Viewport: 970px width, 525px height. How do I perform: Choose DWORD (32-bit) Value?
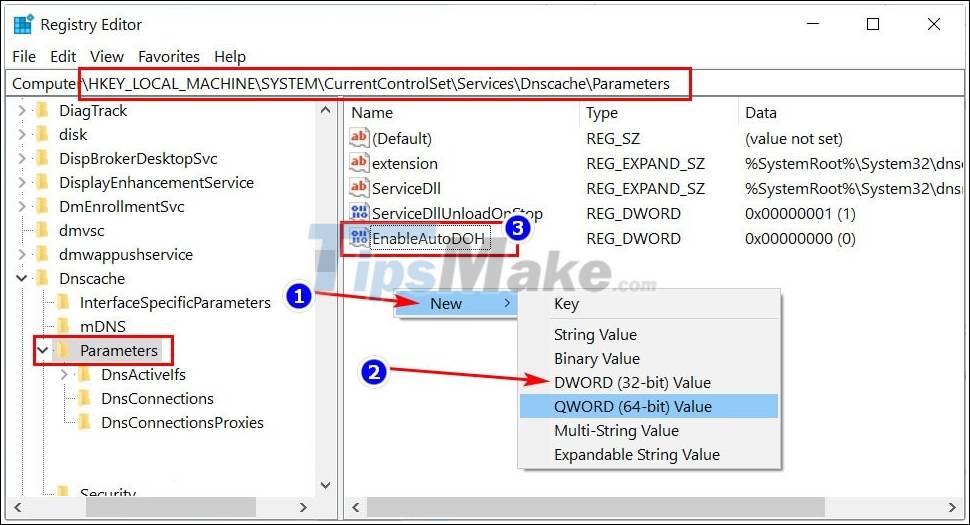tap(650, 383)
